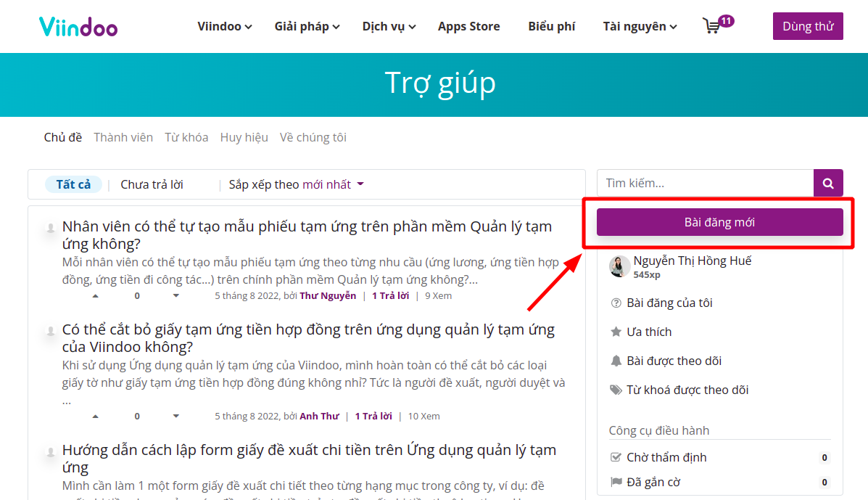Click '1 Trả lời' on Anh Thư's post
Viewport: 868px width, 500px height.
point(373,416)
